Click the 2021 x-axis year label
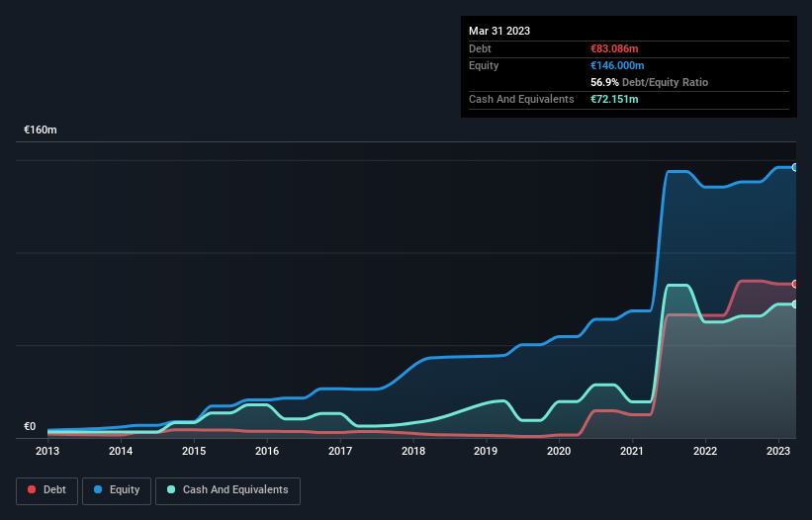This screenshot has width=812, height=520. 632,452
